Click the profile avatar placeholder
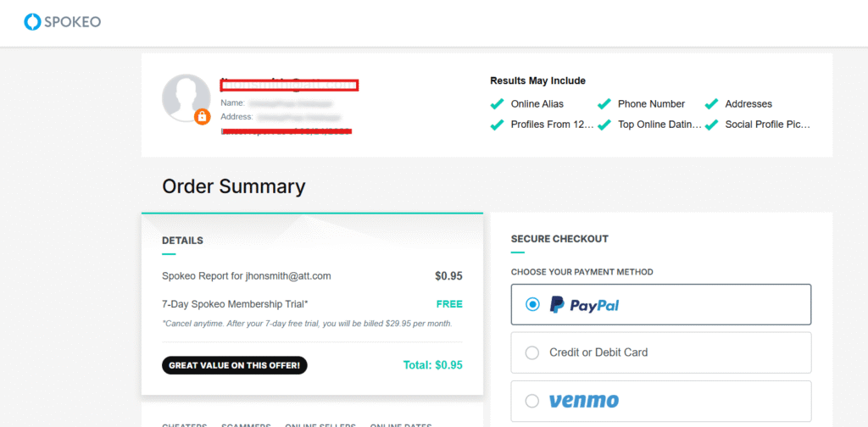868x427 pixels. tap(186, 98)
